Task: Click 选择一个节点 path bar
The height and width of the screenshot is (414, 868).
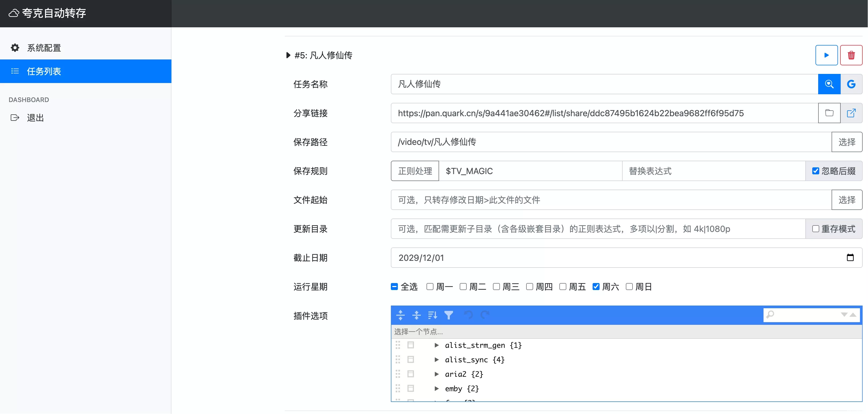Action: pos(626,332)
